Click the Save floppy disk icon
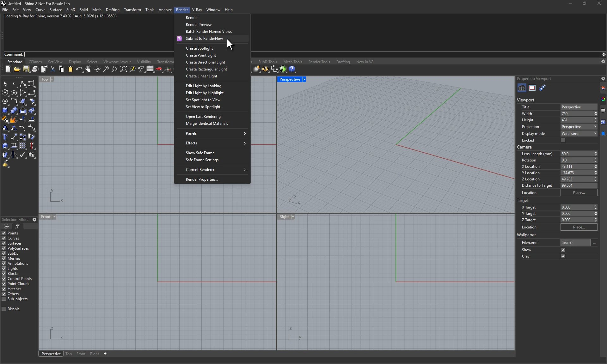The height and width of the screenshot is (364, 607). coord(26,69)
